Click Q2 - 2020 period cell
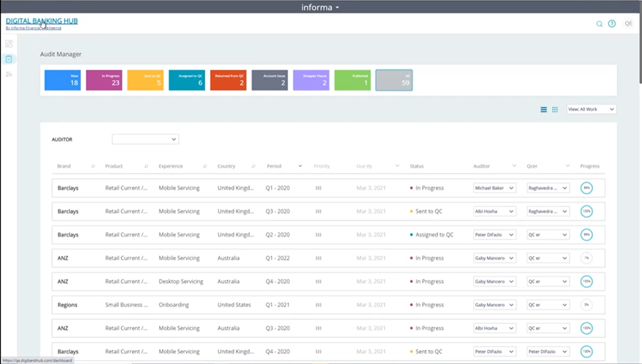The width and height of the screenshot is (642, 364). 278,235
